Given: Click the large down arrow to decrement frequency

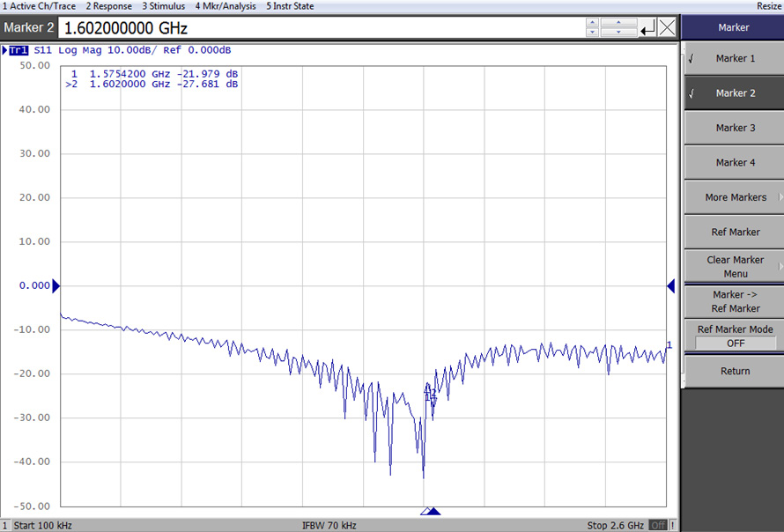Looking at the screenshot, I should point(618,33).
